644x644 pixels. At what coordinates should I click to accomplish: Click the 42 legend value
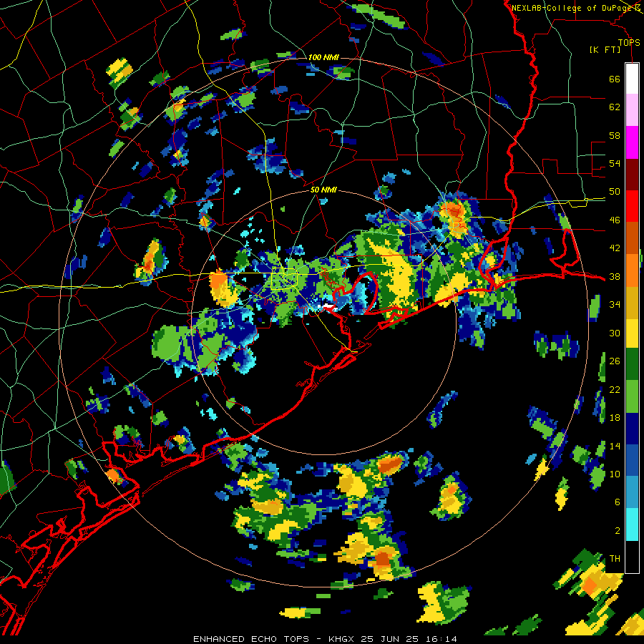pyautogui.click(x=615, y=248)
